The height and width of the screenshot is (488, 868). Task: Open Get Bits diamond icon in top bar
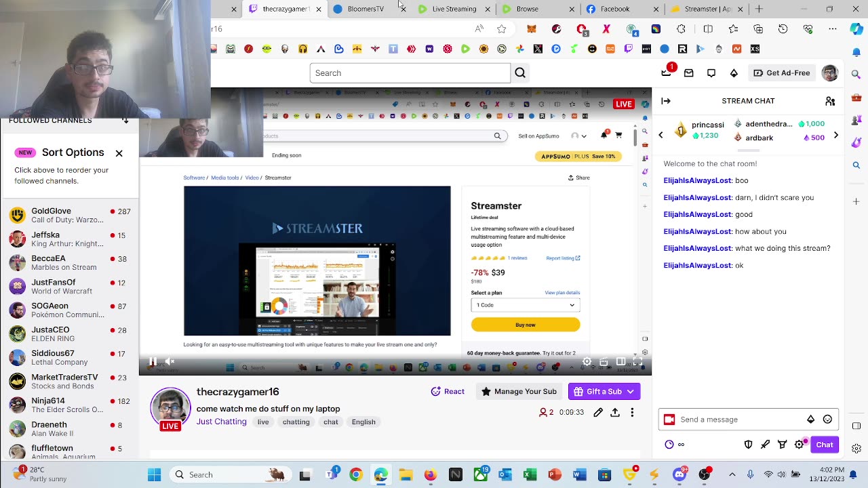(734, 73)
